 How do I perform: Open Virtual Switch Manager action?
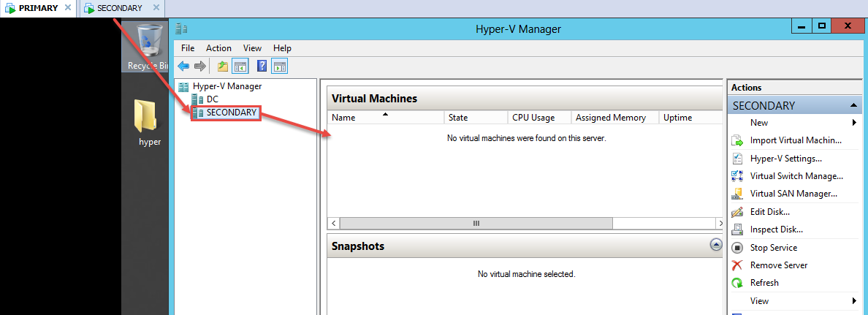tap(796, 176)
